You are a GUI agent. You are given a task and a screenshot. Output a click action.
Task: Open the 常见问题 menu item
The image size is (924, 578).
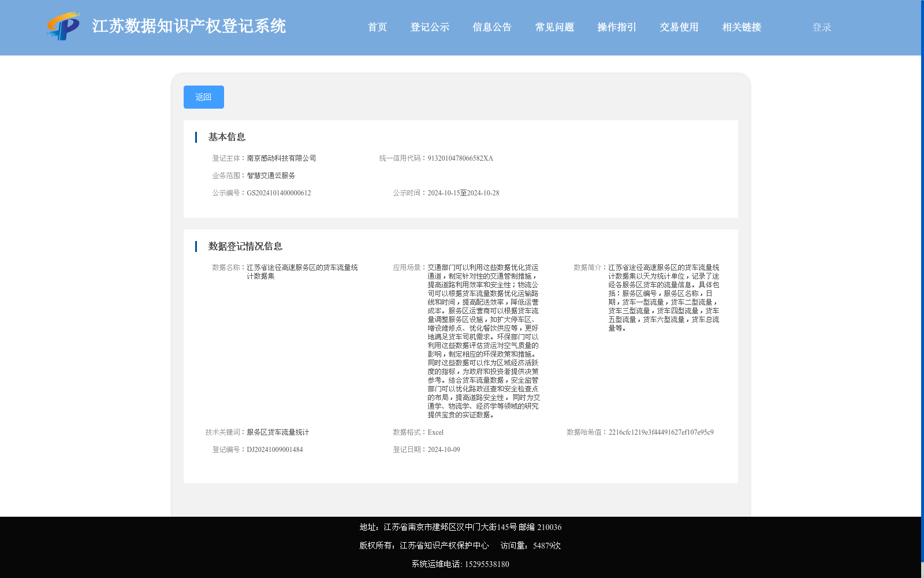pyautogui.click(x=554, y=27)
